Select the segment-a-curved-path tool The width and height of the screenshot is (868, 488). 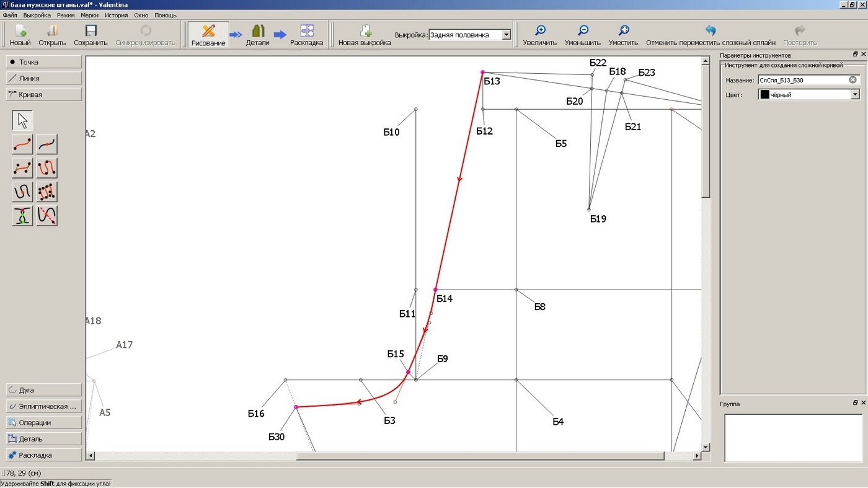22,192
